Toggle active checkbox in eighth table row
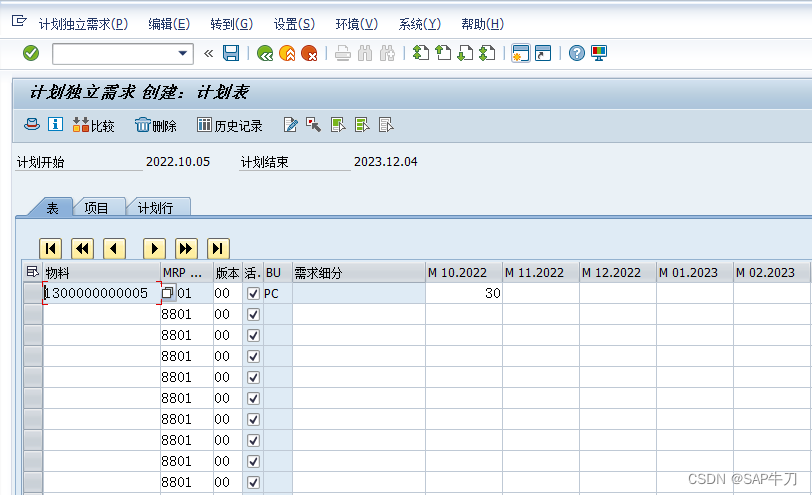The height and width of the screenshot is (495, 812). 253,440
